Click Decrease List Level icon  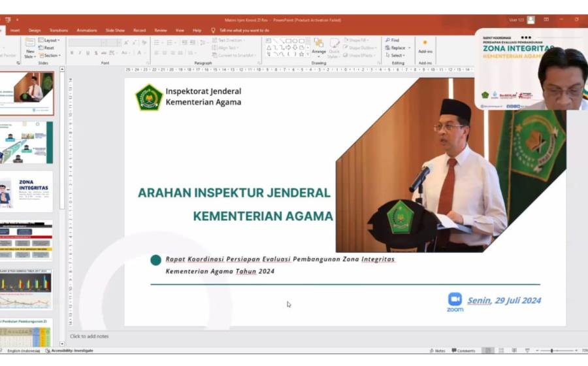(x=184, y=42)
